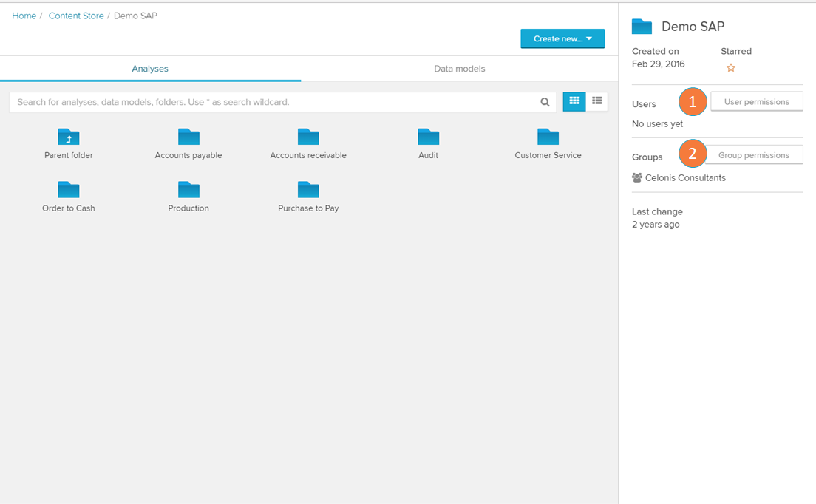Focus the analyses search field

pos(273,102)
